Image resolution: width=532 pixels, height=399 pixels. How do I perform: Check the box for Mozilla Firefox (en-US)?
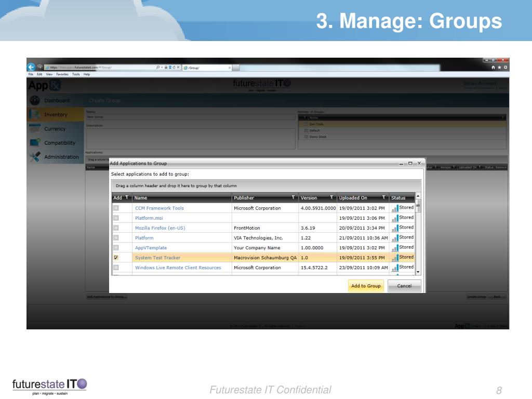coord(116,228)
